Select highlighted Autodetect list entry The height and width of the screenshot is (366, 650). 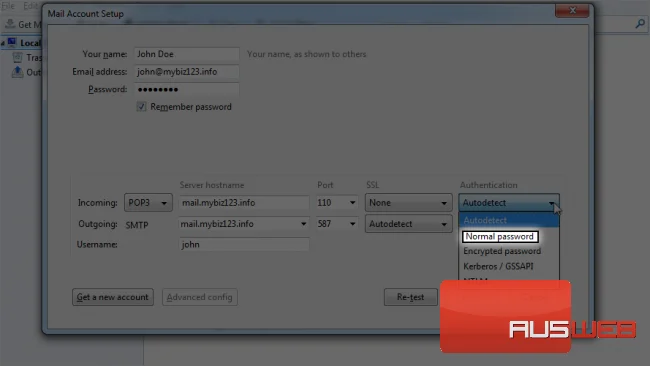(509, 220)
